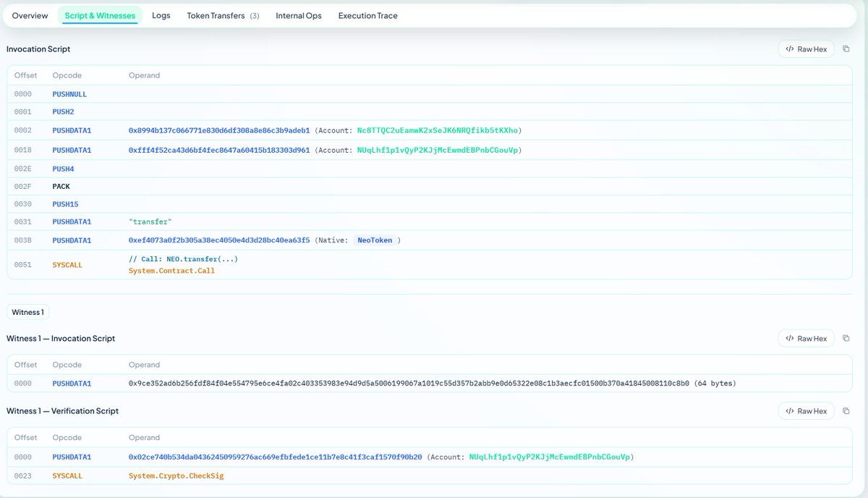
Task: Copy the Witness 1 Verification Script
Action: pyautogui.click(x=846, y=411)
